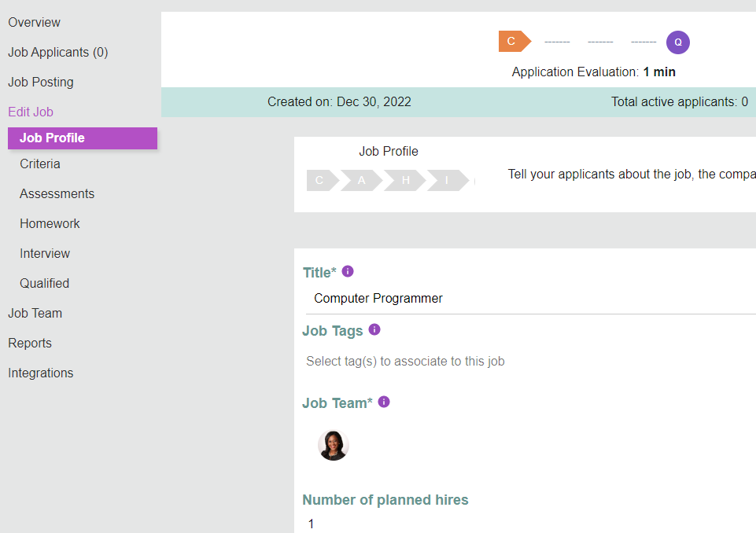This screenshot has height=533, width=756.
Task: Open Job Posting in the sidebar
Action: (40, 82)
